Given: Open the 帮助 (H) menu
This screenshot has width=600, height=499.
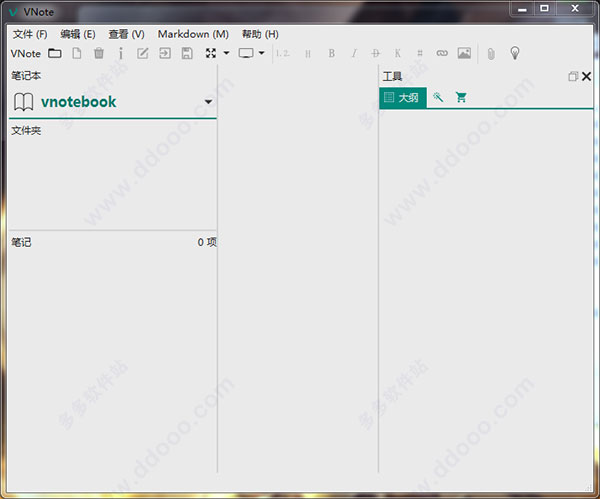Looking at the screenshot, I should (260, 34).
